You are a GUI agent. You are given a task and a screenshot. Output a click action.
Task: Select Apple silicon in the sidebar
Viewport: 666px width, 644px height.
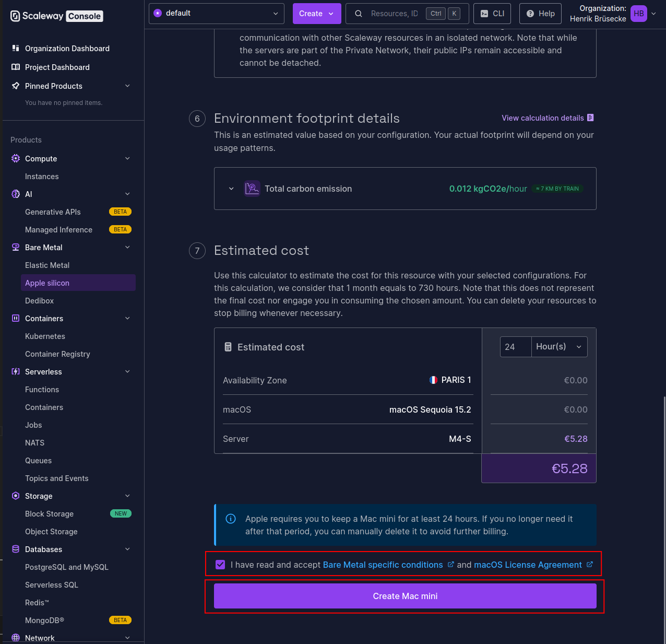[x=78, y=283]
